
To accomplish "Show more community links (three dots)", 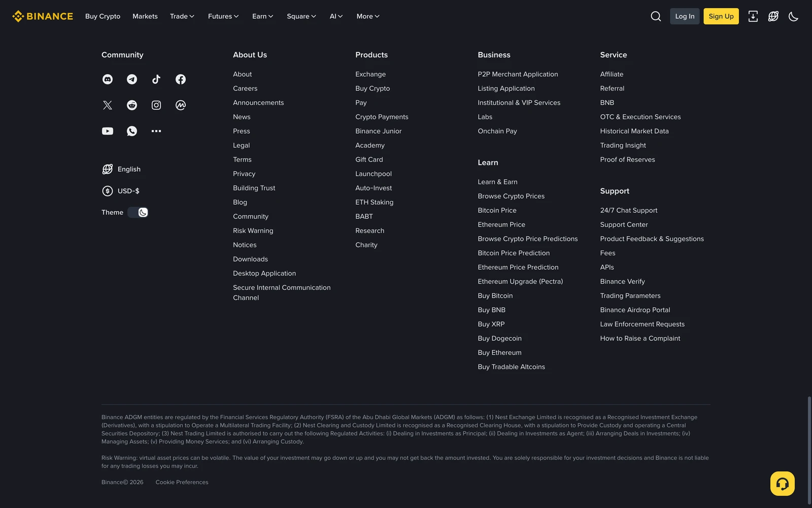I will pos(156,131).
